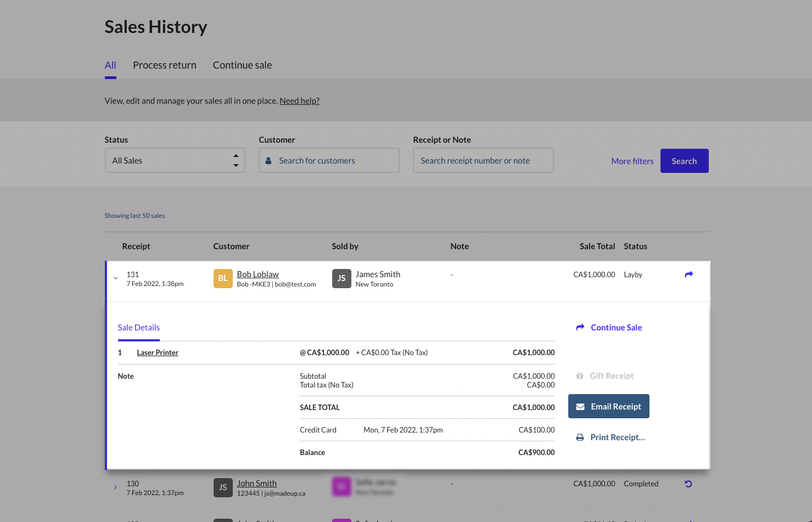Click the envelope icon in Email Receipt
Image resolution: width=812 pixels, height=522 pixels.
coord(580,407)
